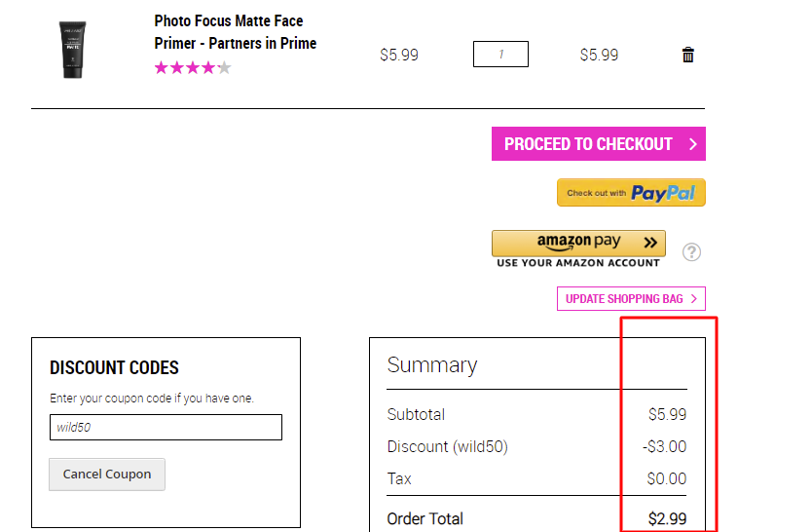The width and height of the screenshot is (812, 532).
Task: Click the double-arrow on Amazon Pay button
Action: 650,242
